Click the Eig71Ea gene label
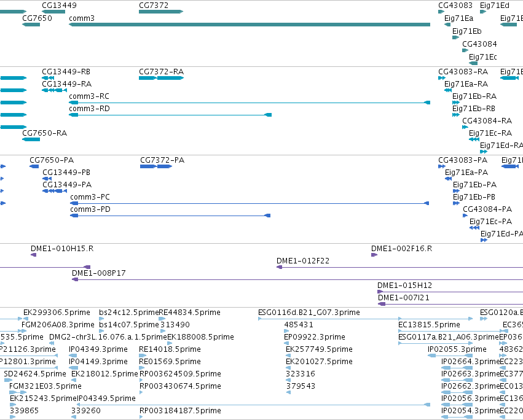Viewport: 523px width, 420px height. (458, 18)
